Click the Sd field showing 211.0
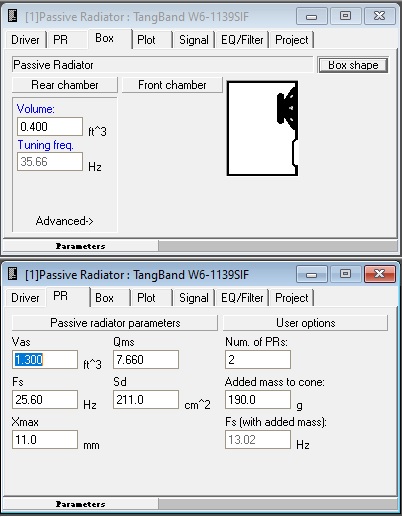This screenshot has height=517, width=402. (x=146, y=400)
